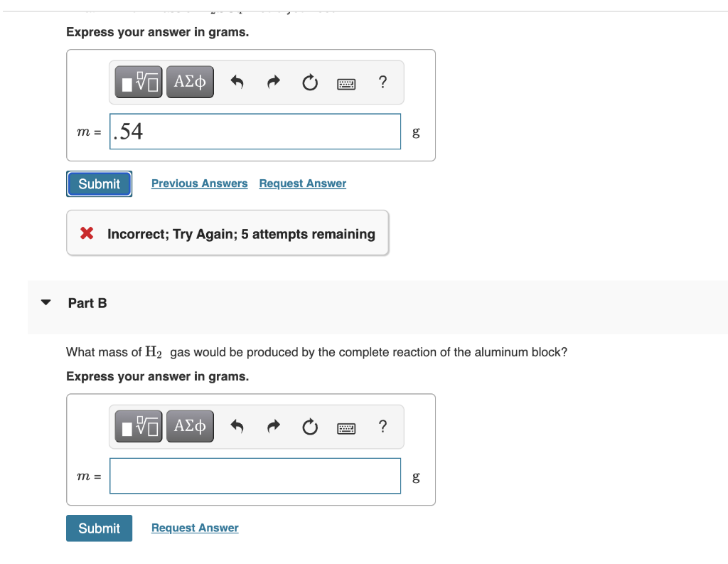Redo the last edit in Part B answer box
Viewport: 728px width, 564px height.
point(273,426)
